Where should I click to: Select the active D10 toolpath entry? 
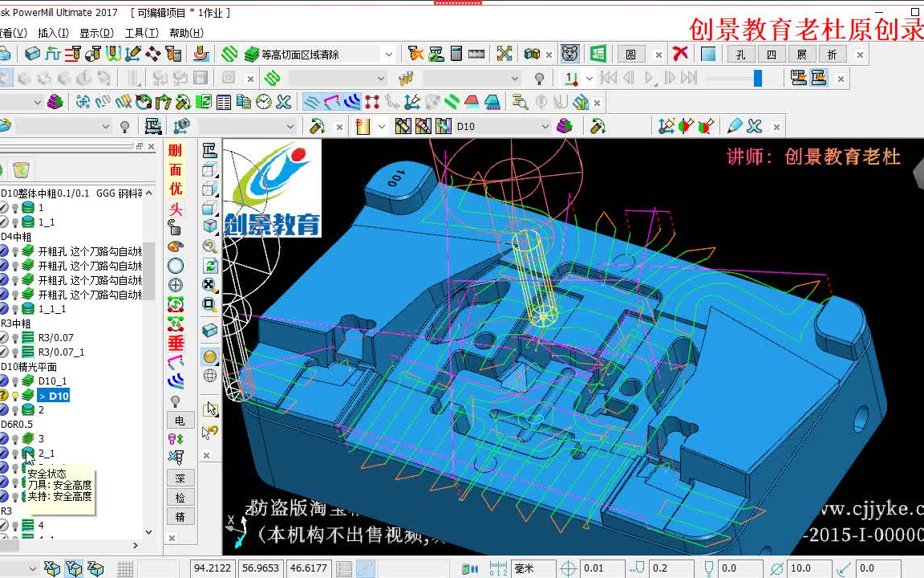pyautogui.click(x=54, y=396)
